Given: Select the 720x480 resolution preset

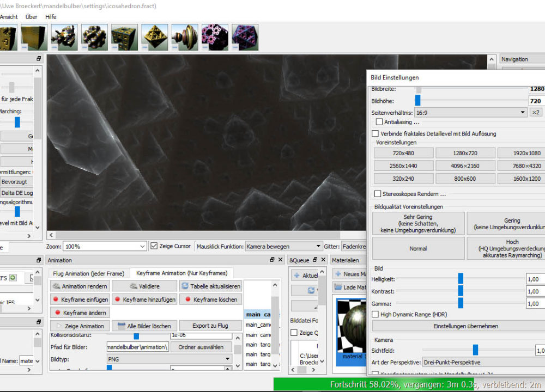Looking at the screenshot, I should tap(403, 153).
